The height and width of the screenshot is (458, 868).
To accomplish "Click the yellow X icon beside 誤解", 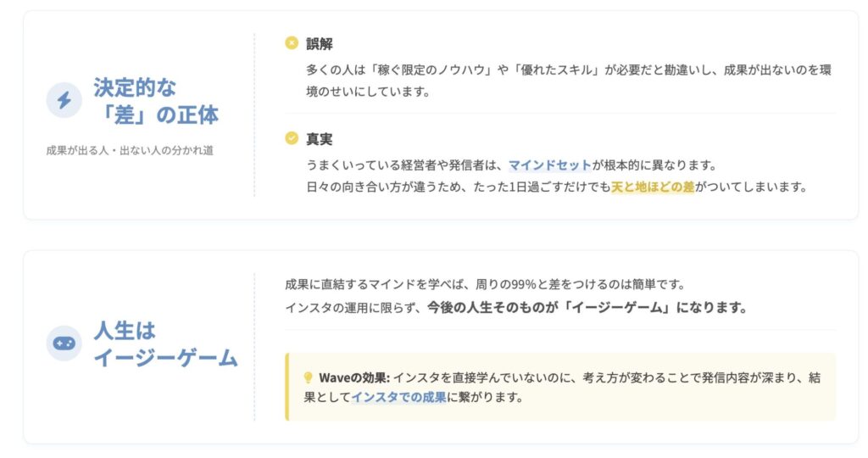I will tap(292, 43).
